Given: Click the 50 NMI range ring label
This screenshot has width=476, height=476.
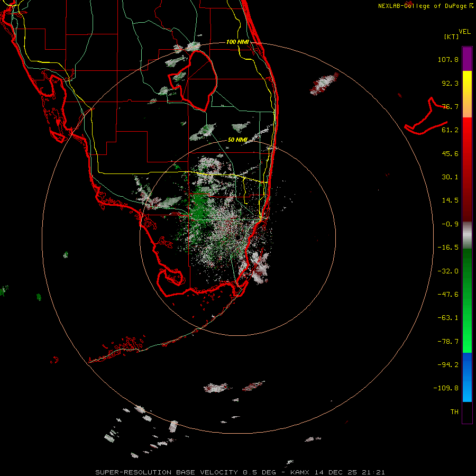Looking at the screenshot, I should [237, 140].
